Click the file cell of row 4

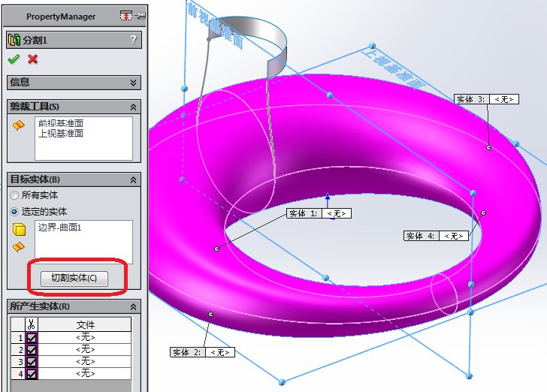tap(85, 373)
